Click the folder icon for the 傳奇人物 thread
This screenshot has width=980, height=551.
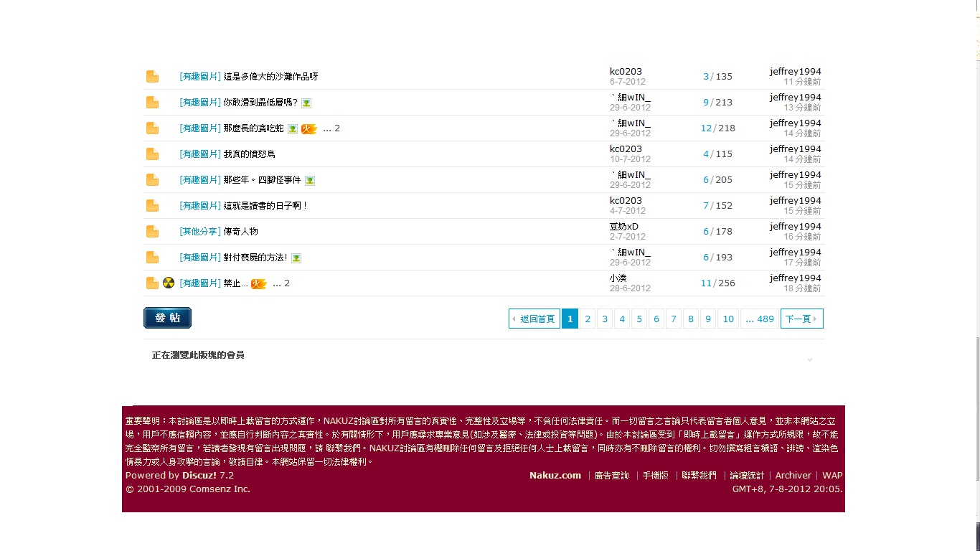coord(152,232)
